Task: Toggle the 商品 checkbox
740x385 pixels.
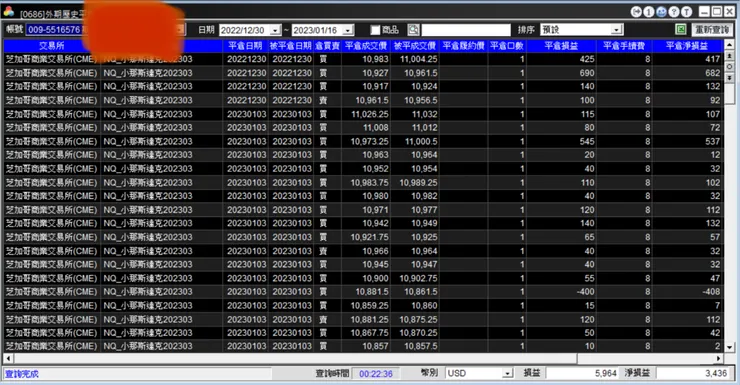Action: (375, 30)
